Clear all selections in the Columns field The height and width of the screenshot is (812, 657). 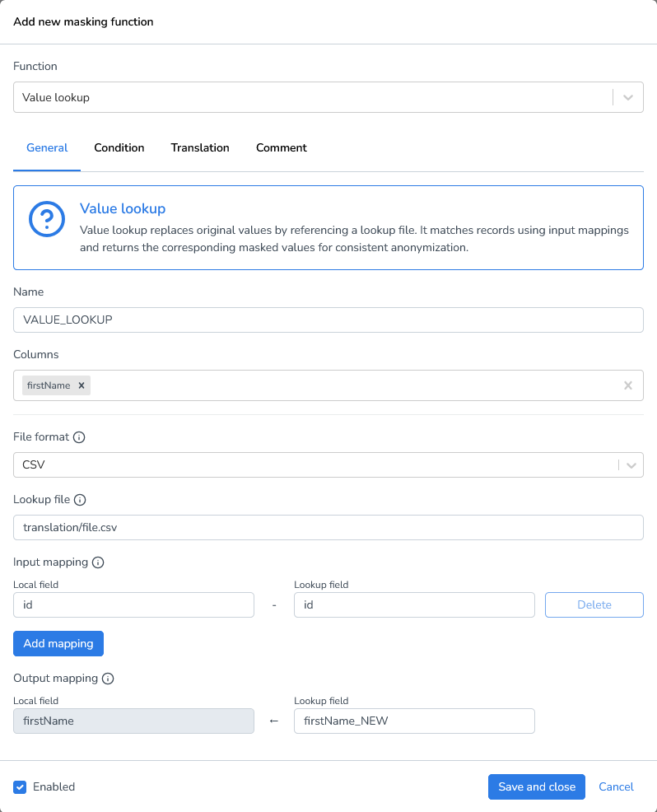[628, 385]
